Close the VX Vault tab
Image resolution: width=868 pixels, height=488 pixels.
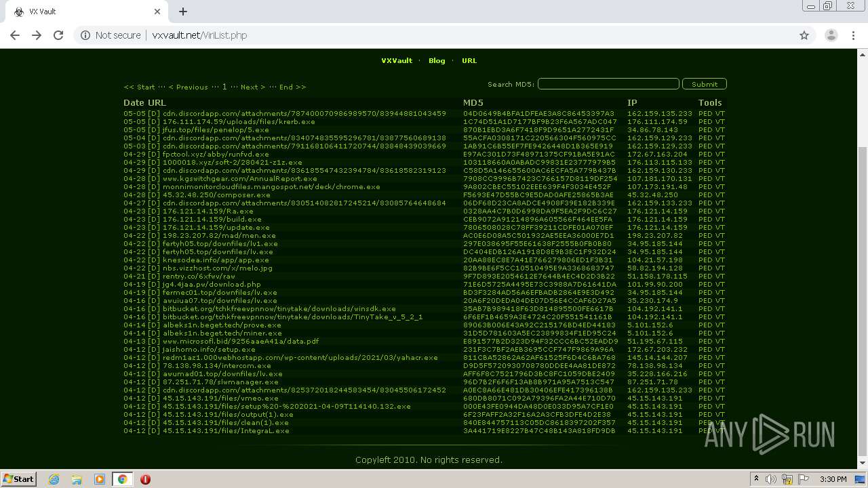[x=157, y=12]
